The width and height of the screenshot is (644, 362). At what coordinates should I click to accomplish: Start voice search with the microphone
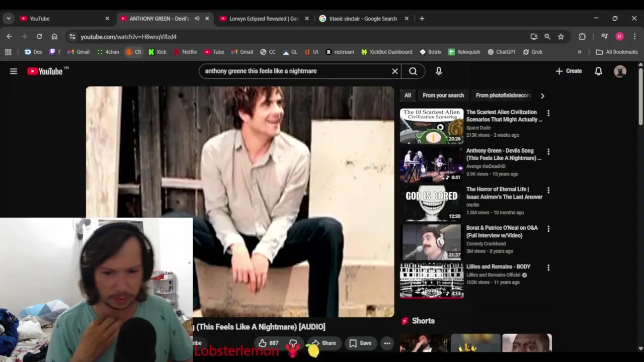coord(439,71)
